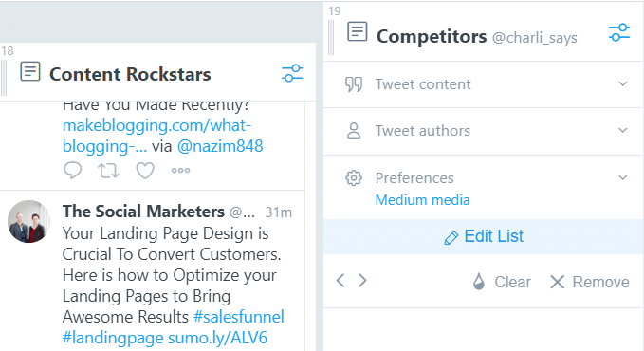Click the Content Rockstars list icon
The height and width of the screenshot is (351, 644).
[30, 71]
